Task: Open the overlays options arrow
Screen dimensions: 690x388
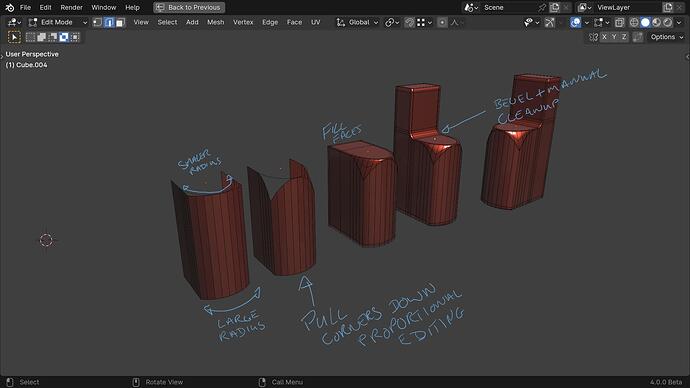Action: point(587,22)
